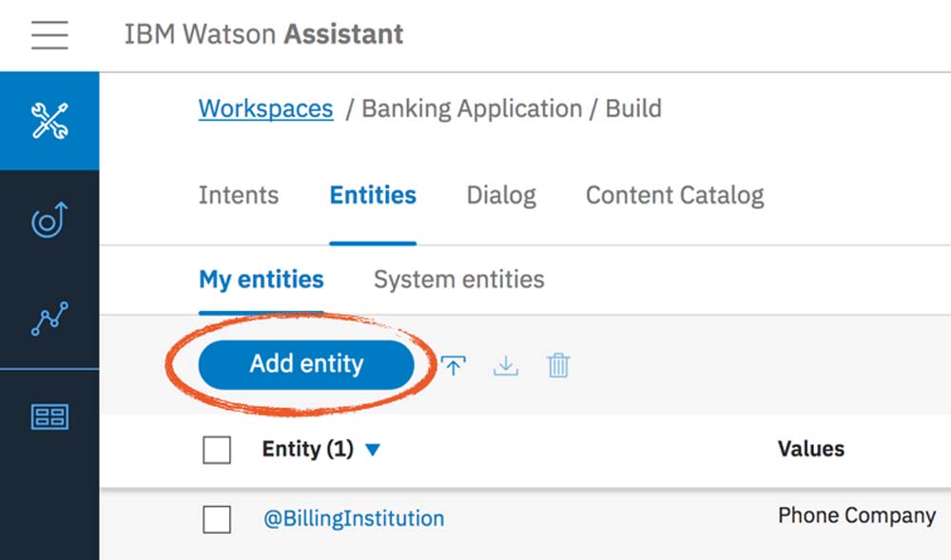The width and height of the screenshot is (951, 560).
Task: Click the upload entities icon
Action: (x=454, y=365)
